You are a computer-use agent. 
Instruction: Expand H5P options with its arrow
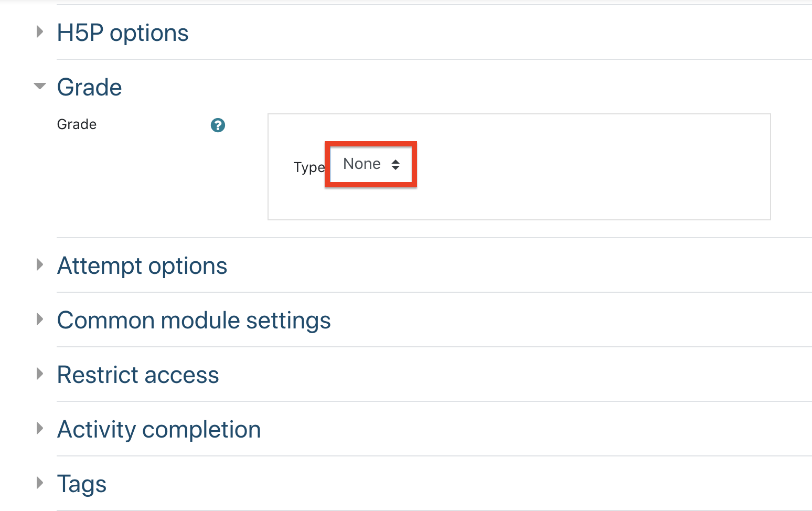(40, 32)
